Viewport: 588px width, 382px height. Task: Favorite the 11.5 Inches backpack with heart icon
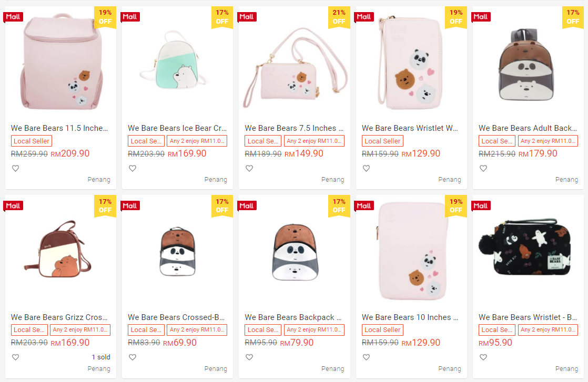(16, 169)
